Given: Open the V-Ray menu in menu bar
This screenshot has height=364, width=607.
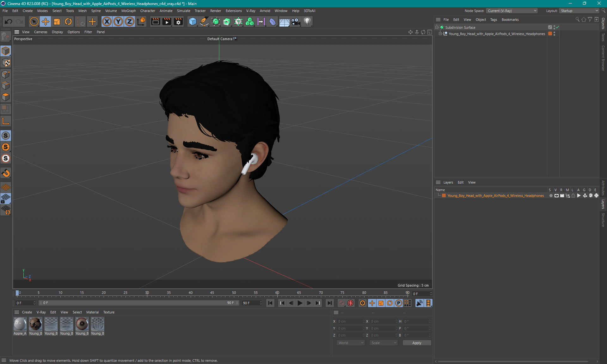Looking at the screenshot, I should [251, 11].
